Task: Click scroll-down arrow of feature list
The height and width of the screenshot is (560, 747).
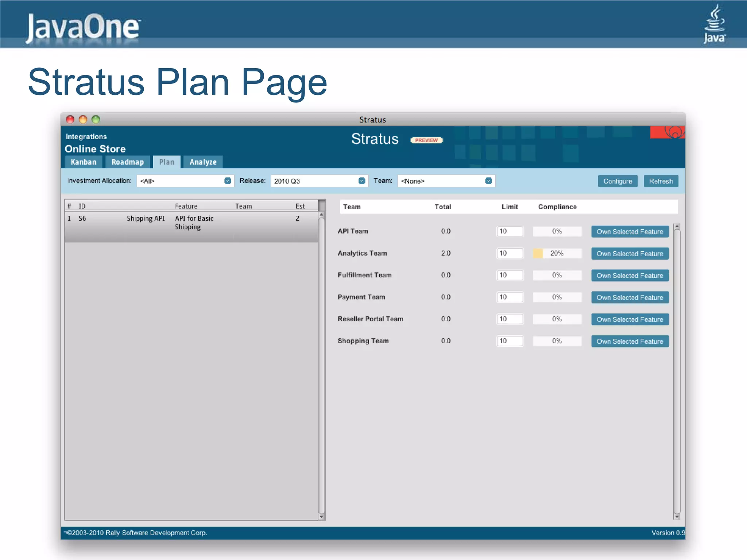Action: tap(321, 517)
